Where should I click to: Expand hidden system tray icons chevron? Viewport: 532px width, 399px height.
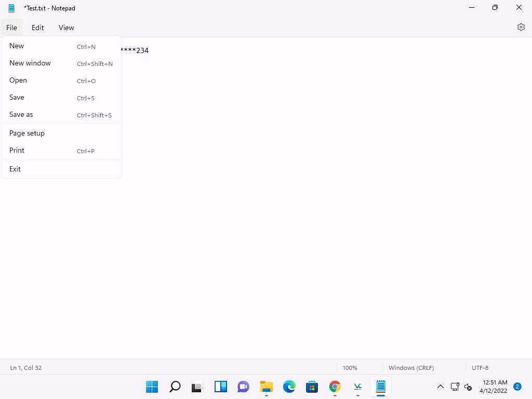coord(440,387)
